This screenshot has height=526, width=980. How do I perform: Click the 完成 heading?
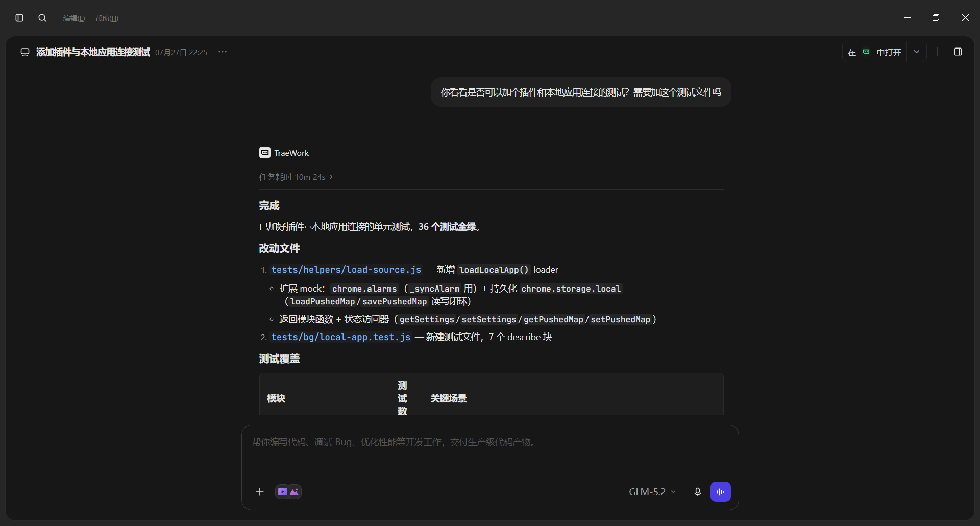269,206
